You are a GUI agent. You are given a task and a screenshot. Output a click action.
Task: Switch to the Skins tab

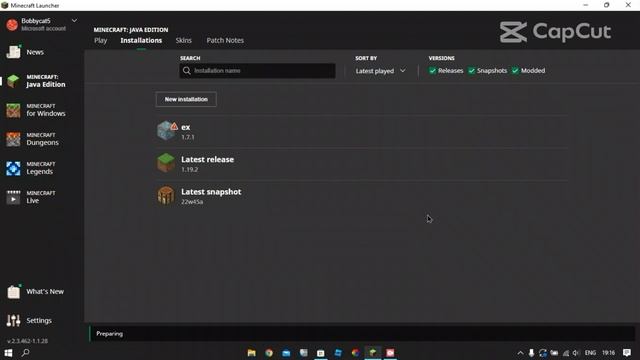click(184, 40)
